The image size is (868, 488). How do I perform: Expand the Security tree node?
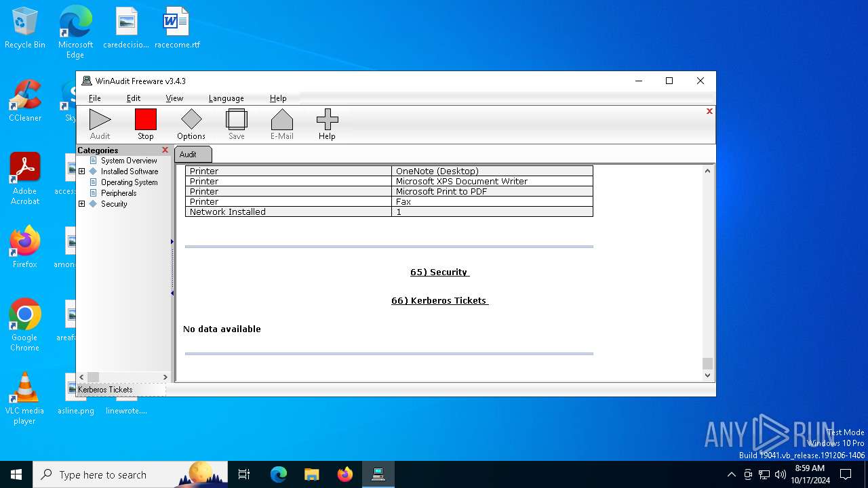pos(82,204)
